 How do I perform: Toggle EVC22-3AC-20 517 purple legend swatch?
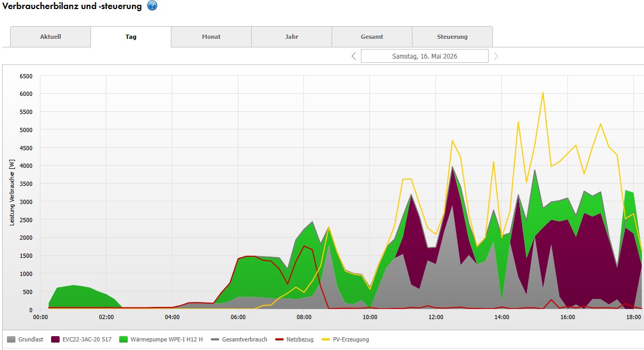click(x=55, y=339)
